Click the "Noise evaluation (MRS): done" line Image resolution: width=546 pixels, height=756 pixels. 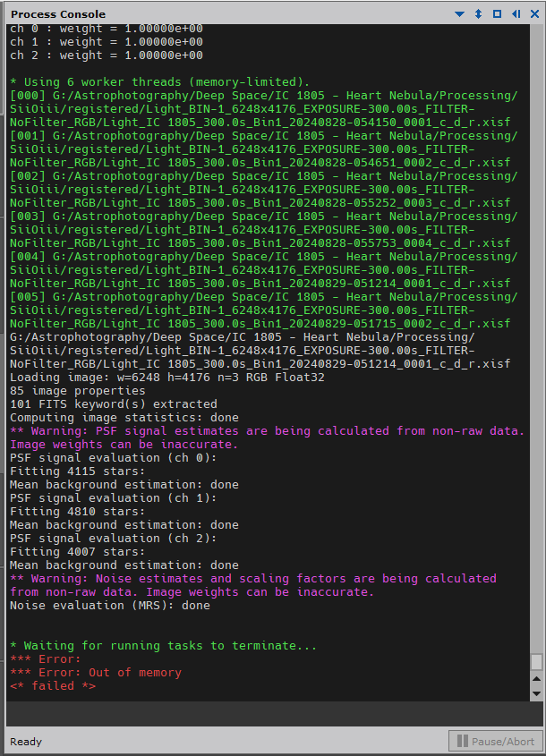pyautogui.click(x=110, y=606)
